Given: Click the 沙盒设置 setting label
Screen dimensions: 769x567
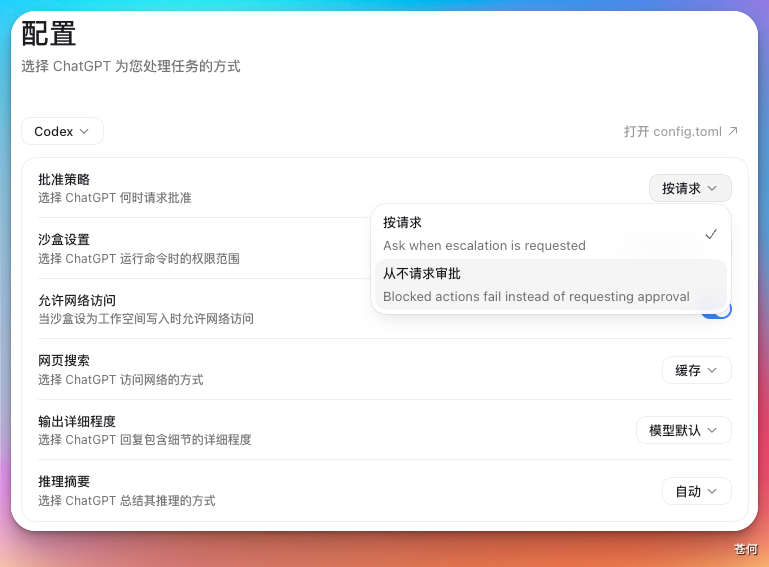Looking at the screenshot, I should tap(64, 240).
